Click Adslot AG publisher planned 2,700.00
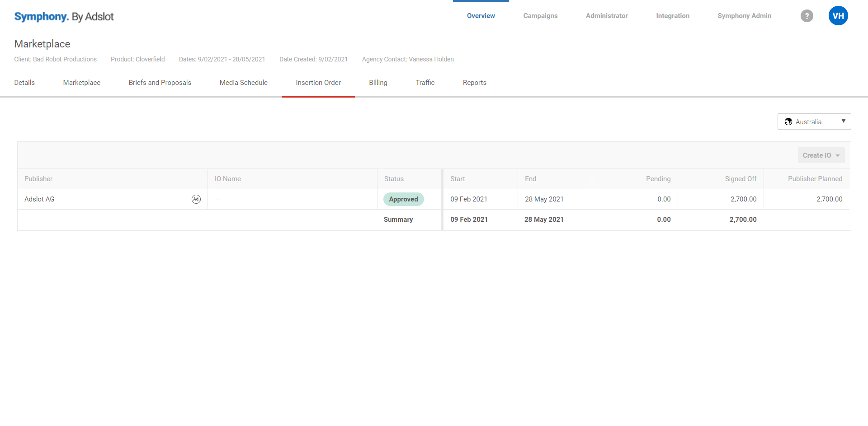The image size is (868, 426). [830, 199]
